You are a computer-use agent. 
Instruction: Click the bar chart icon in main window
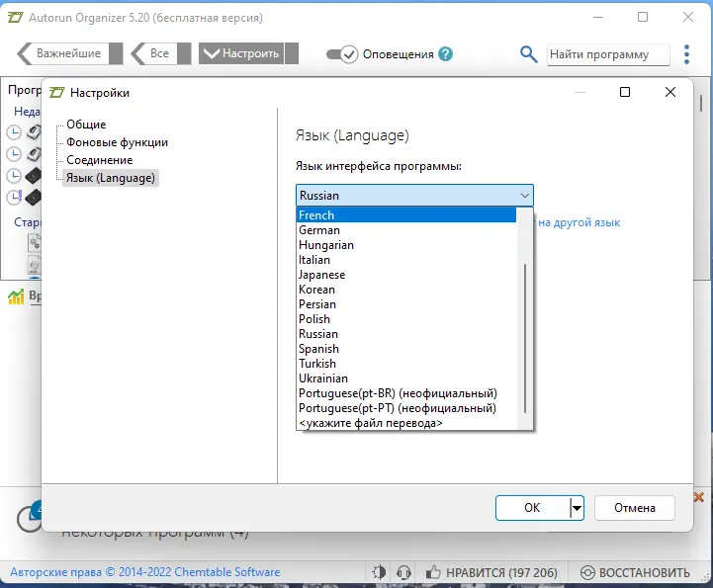(x=16, y=296)
